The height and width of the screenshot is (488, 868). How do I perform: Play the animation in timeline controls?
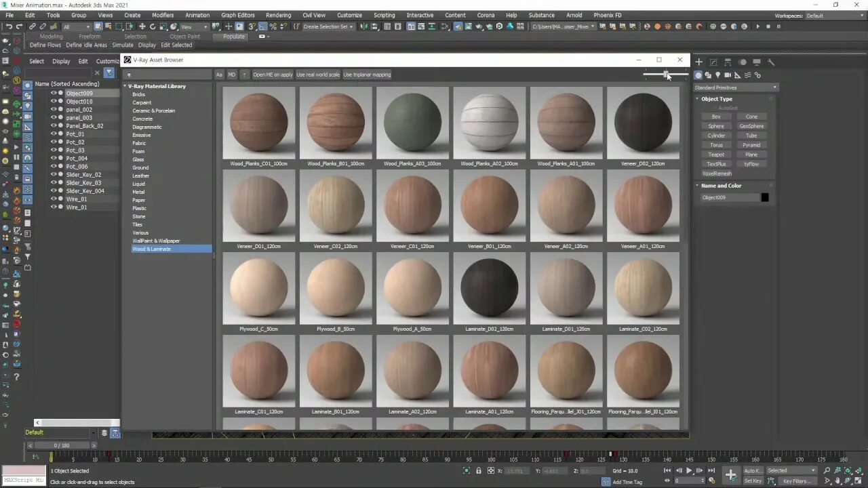tap(689, 470)
